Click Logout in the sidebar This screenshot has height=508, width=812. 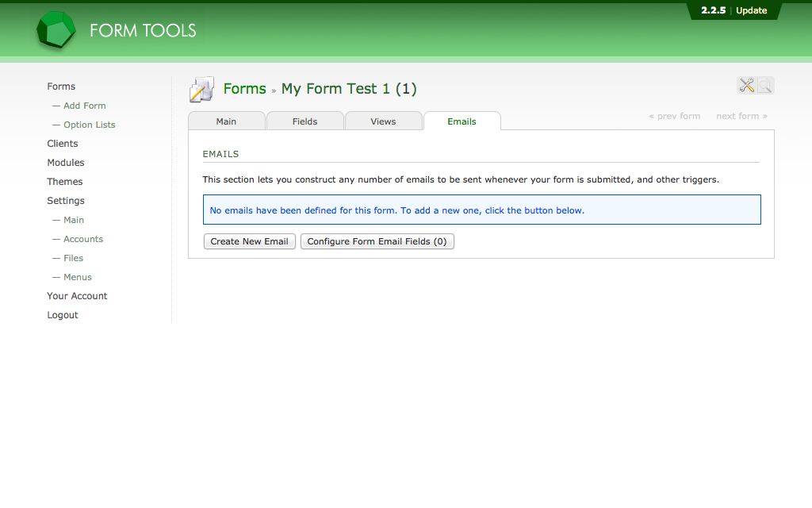click(62, 314)
